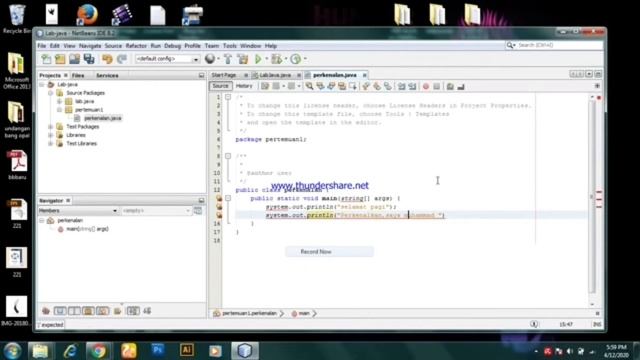Open the empty filter dropdown in Navigator

(x=156, y=211)
